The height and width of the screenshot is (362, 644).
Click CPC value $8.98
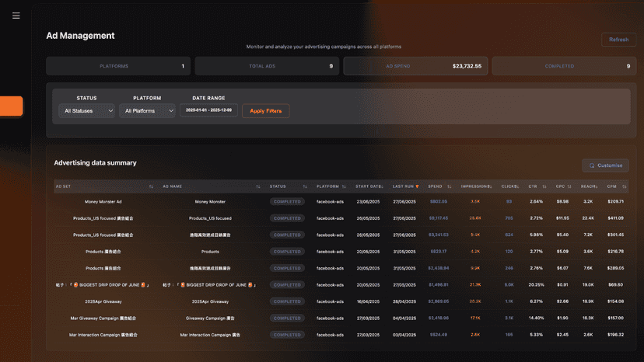click(562, 201)
